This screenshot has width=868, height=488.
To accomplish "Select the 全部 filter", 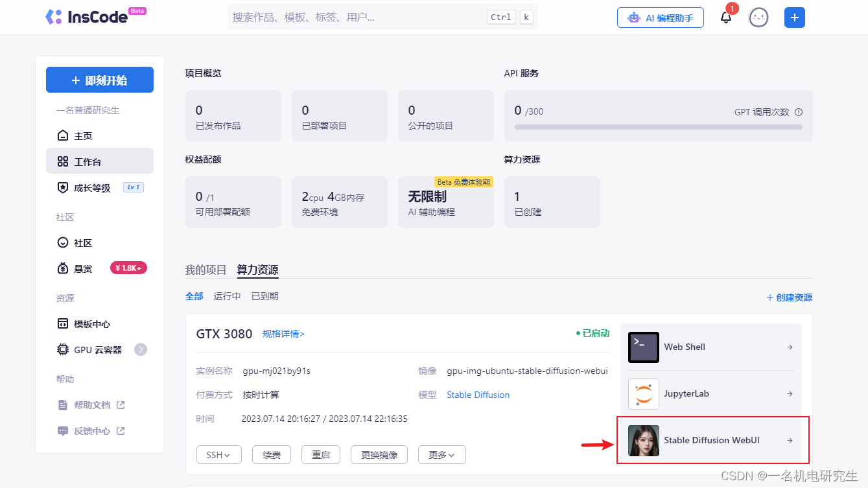I will pyautogui.click(x=194, y=296).
